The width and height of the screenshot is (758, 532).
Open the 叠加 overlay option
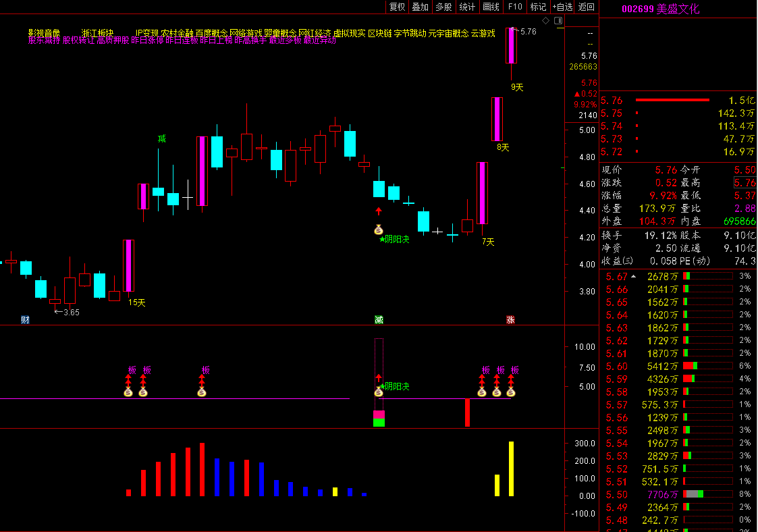tap(420, 7)
